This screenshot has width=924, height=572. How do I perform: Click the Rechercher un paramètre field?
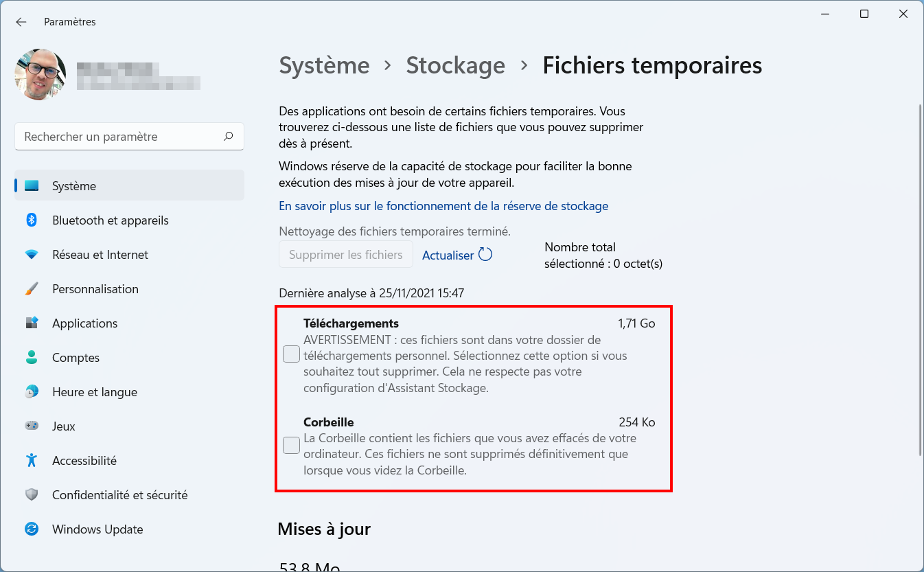click(129, 137)
